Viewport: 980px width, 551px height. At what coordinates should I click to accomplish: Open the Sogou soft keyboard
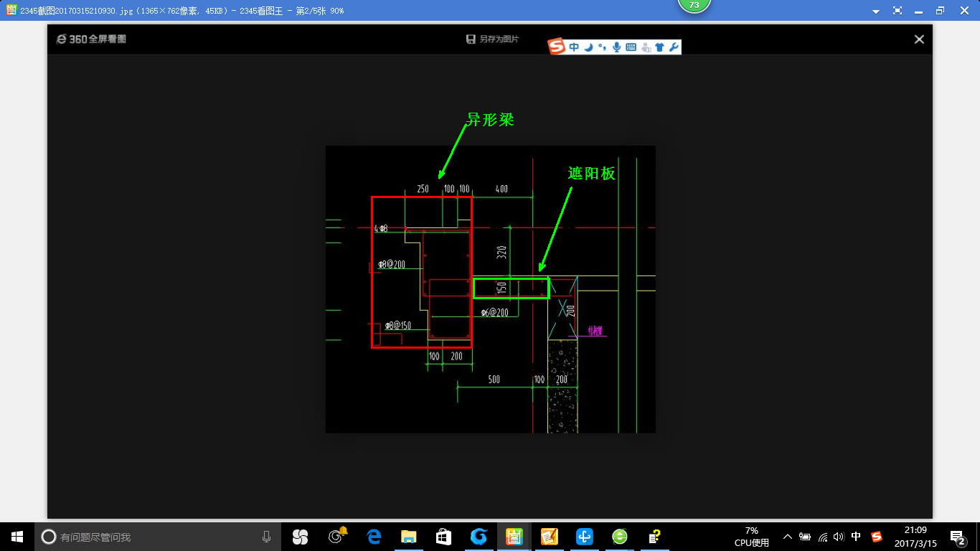tap(631, 47)
